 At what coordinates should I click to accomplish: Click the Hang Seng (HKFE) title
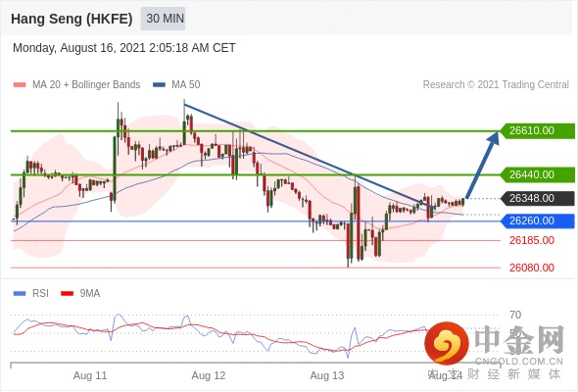click(x=72, y=19)
